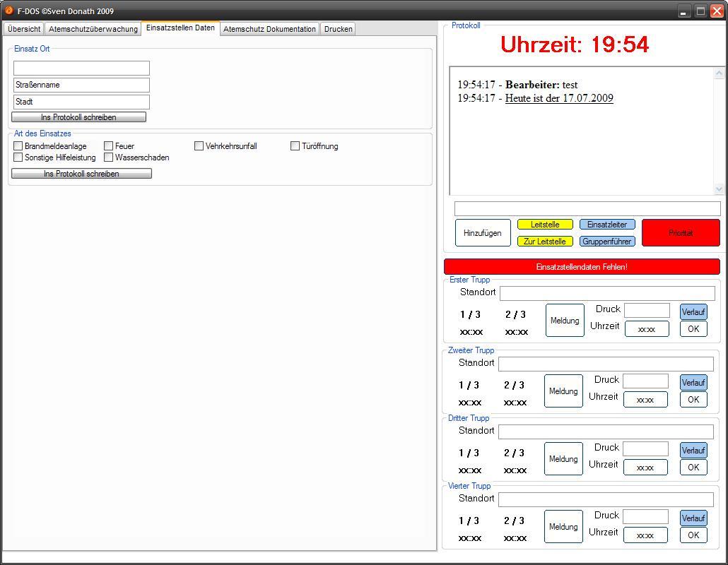The image size is (728, 565).
Task: Switch to the Übersicht tab
Action: 24,29
